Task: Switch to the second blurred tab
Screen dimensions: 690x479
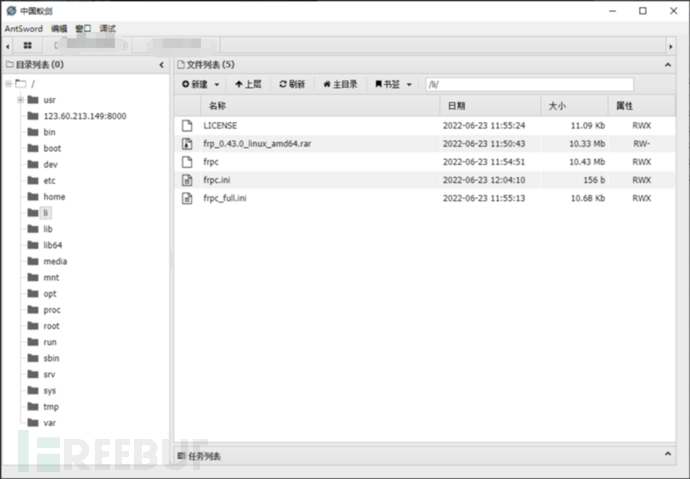Action: point(176,45)
